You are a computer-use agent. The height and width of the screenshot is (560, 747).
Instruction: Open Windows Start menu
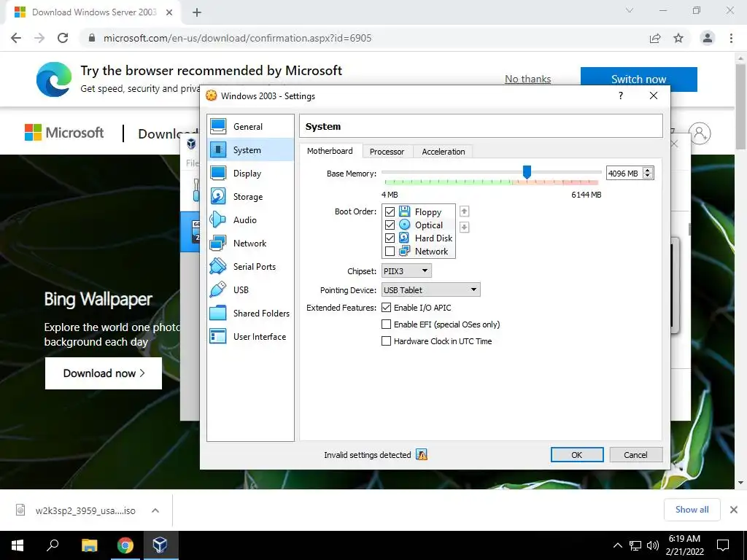coord(18,545)
